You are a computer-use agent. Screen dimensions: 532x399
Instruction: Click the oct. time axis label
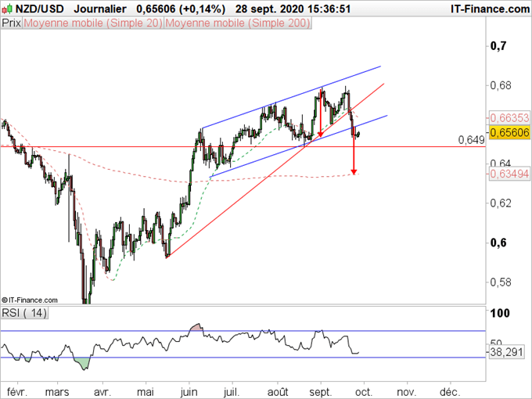[x=364, y=392]
